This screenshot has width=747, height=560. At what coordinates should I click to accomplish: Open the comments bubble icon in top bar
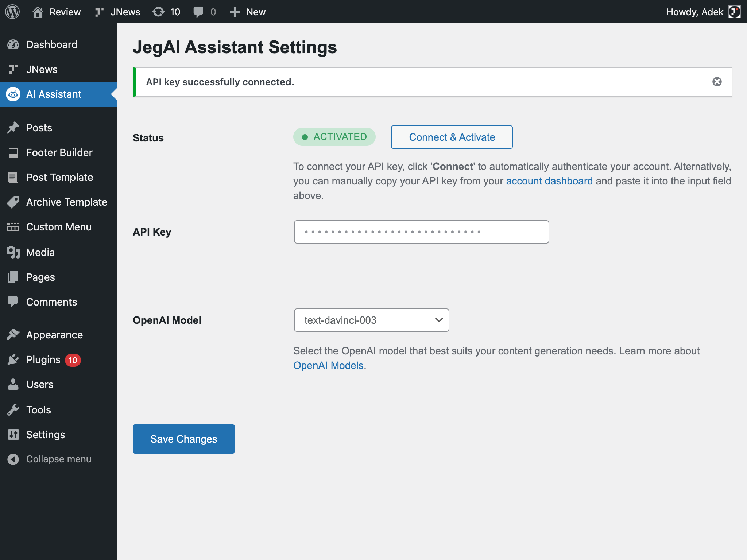pos(198,12)
